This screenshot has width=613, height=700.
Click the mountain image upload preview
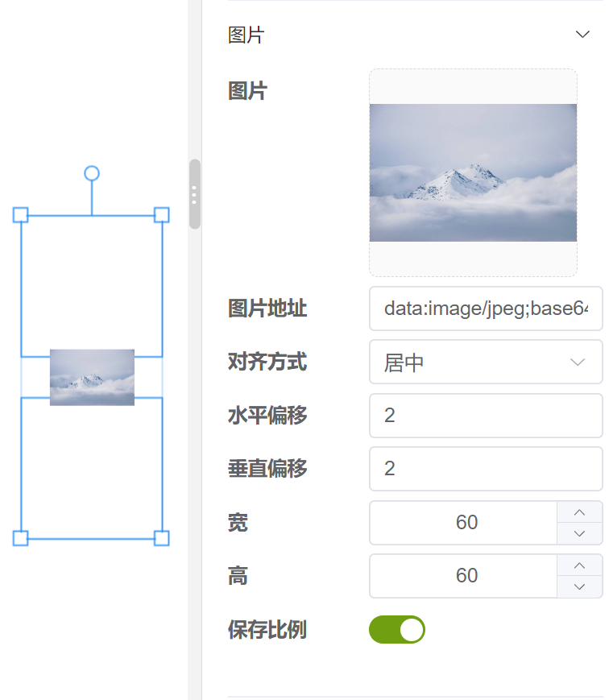pos(473,172)
